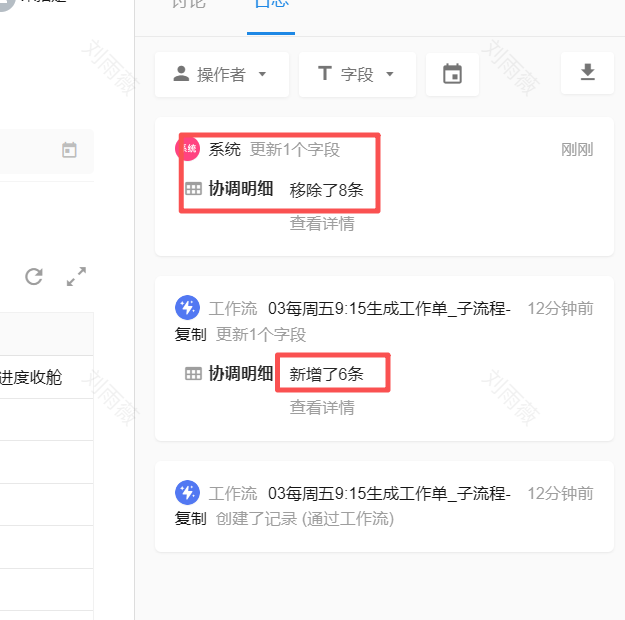Viewport: 625px width, 620px height.
Task: Click the refresh icon in left panel
Action: (x=34, y=276)
